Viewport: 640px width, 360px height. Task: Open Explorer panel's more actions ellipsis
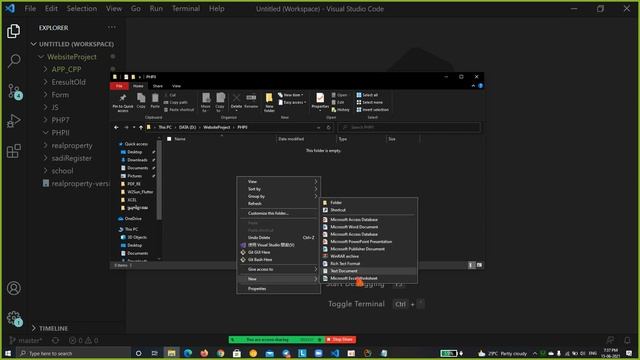[112, 27]
